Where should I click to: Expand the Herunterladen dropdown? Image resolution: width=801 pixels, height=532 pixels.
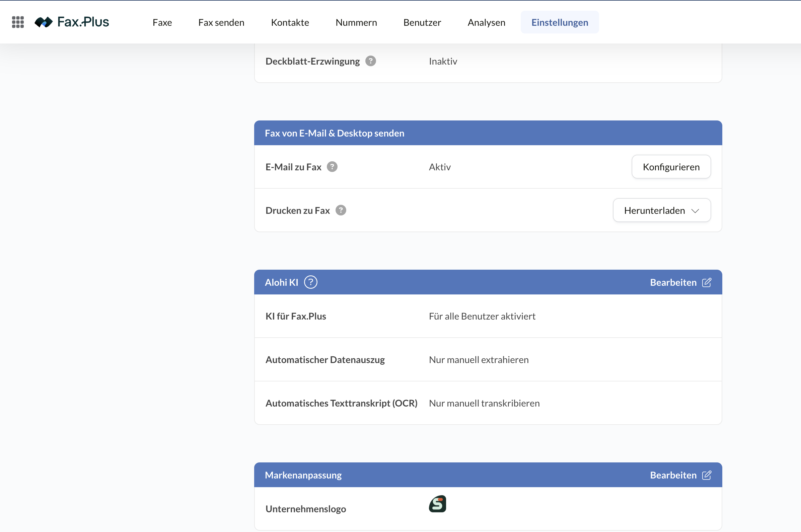coord(661,210)
